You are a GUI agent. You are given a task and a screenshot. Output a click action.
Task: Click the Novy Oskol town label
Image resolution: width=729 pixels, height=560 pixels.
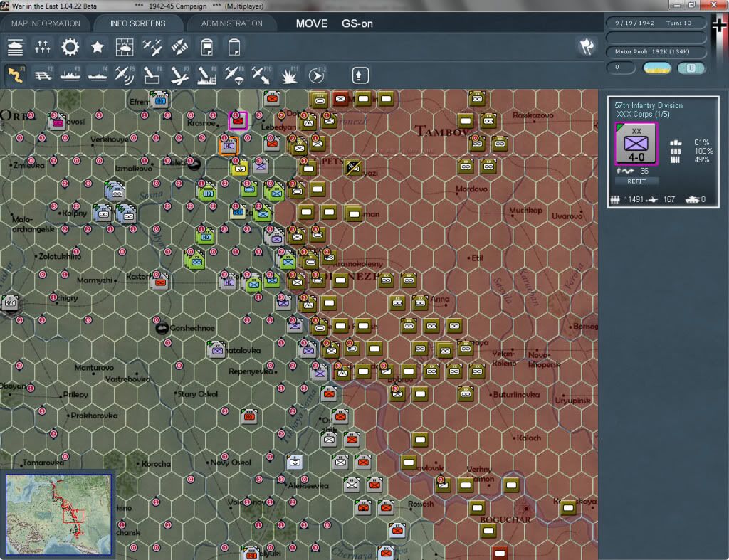231,463
